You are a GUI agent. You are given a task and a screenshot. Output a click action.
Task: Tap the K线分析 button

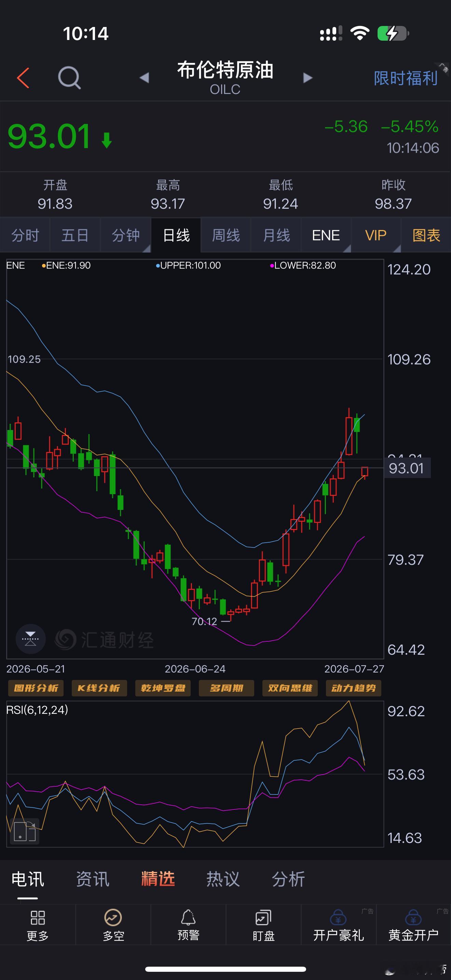coord(99,688)
